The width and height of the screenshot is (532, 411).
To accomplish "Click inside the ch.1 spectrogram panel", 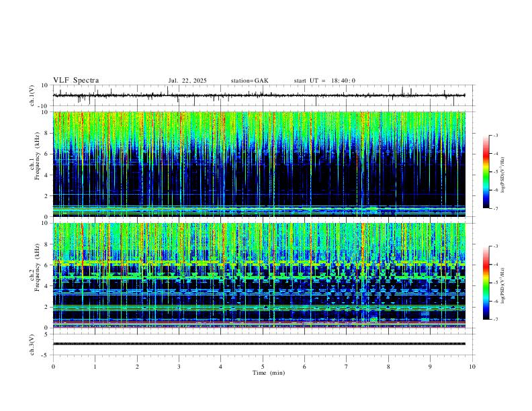I will (259, 164).
